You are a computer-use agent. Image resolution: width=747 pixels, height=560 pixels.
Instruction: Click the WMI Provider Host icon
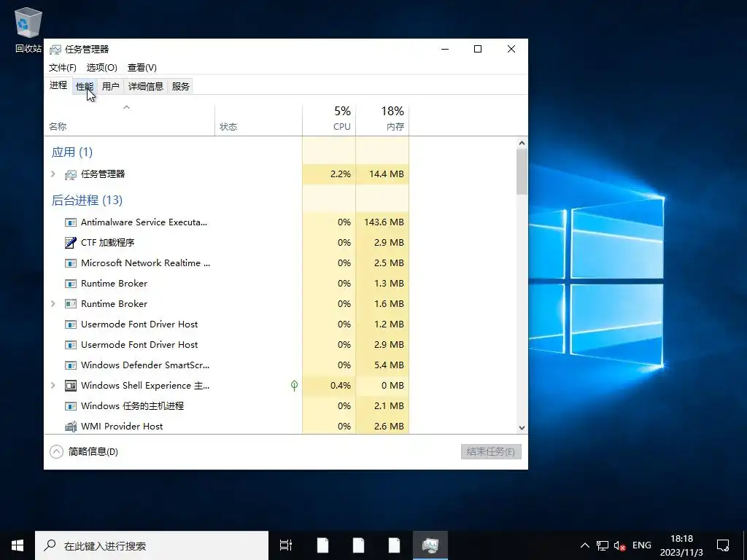71,426
